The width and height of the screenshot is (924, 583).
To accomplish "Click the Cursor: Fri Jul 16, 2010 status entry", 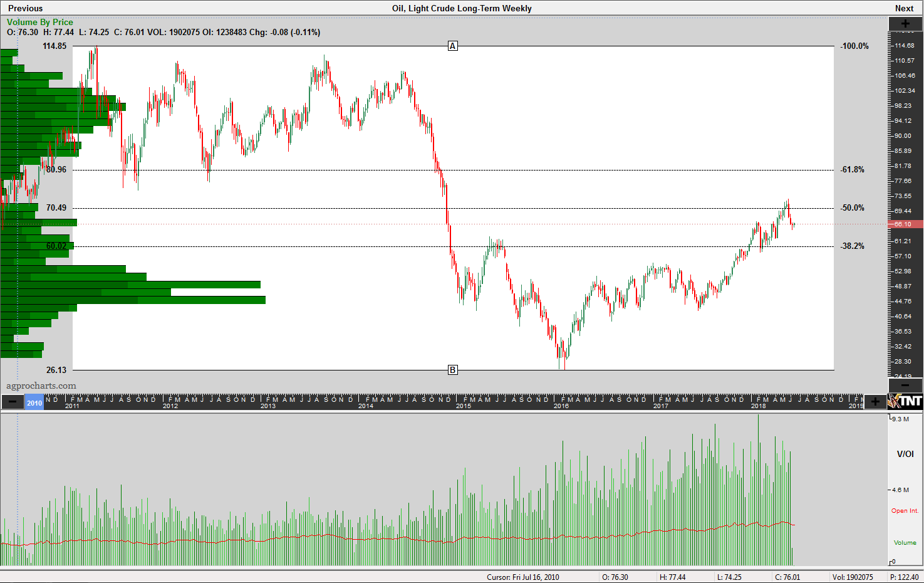I will [x=523, y=577].
